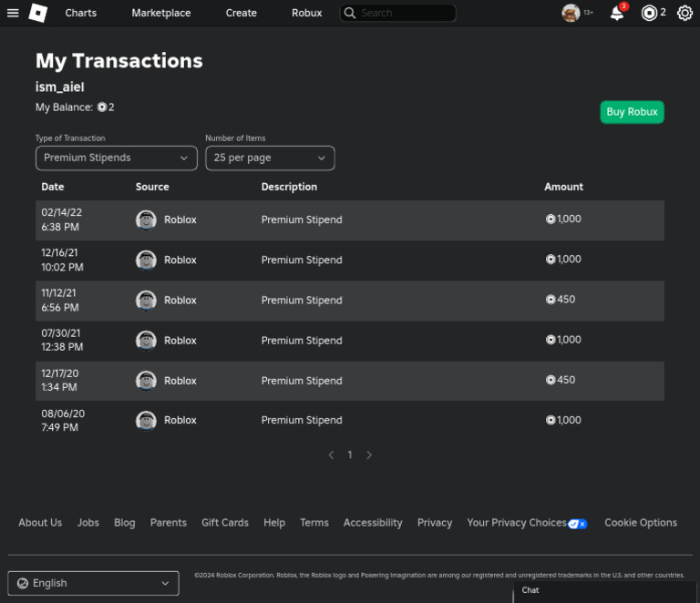Screen dimensions: 700x603
Task: Open the Robux balance icon in header
Action: click(649, 13)
